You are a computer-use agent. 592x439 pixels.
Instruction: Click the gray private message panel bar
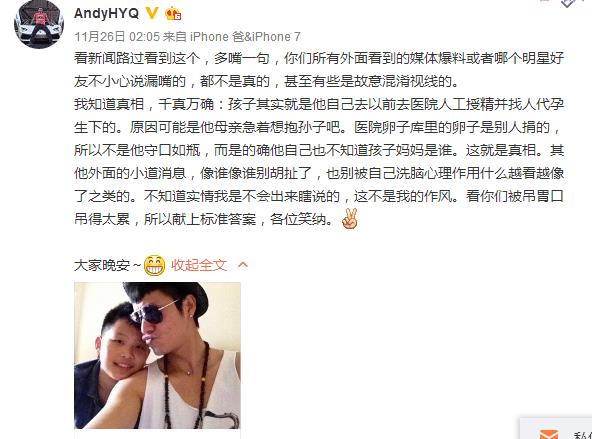click(x=555, y=428)
